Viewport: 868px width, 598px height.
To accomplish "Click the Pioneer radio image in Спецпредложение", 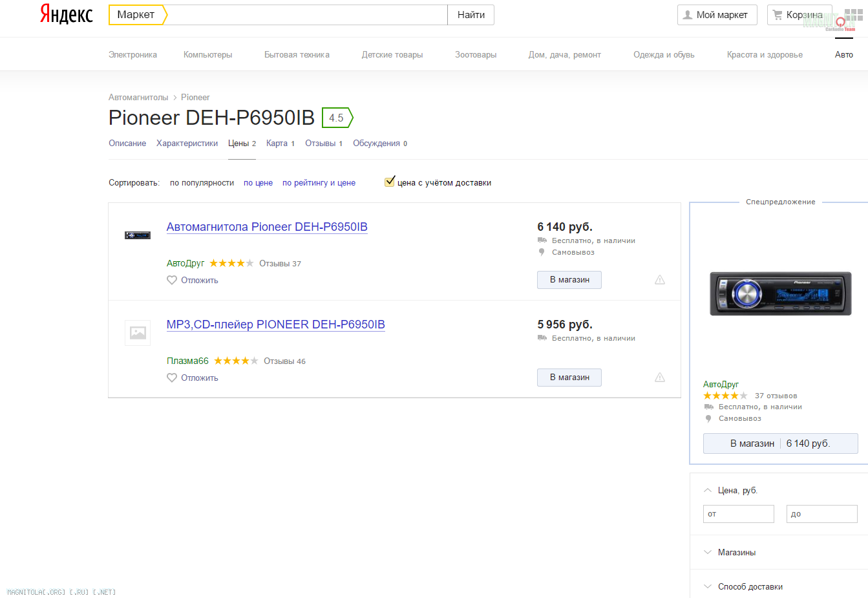I will pyautogui.click(x=781, y=294).
